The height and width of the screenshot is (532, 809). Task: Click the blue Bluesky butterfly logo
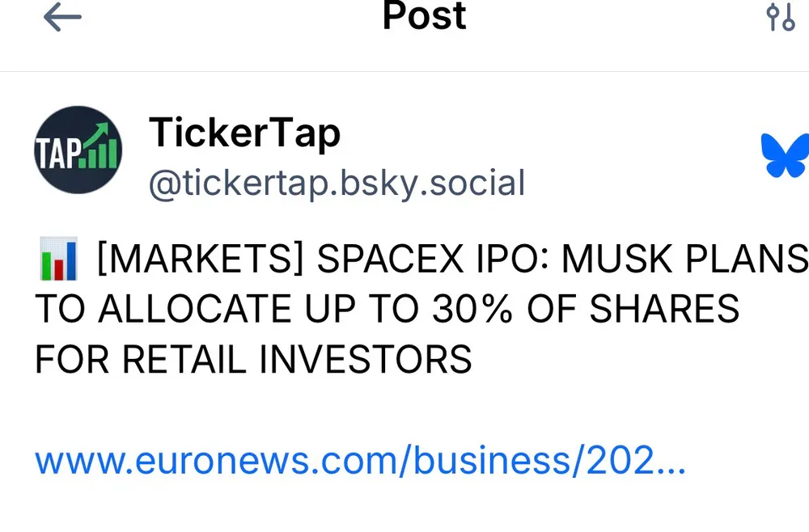(785, 154)
